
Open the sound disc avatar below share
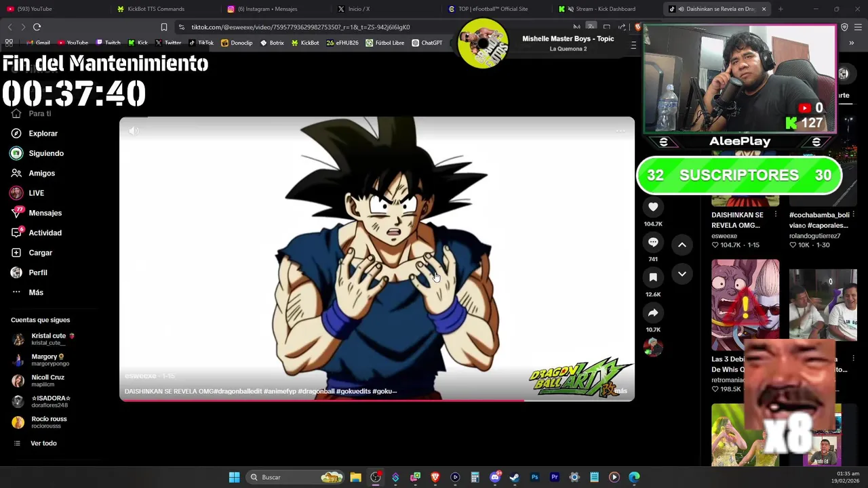pyautogui.click(x=653, y=348)
